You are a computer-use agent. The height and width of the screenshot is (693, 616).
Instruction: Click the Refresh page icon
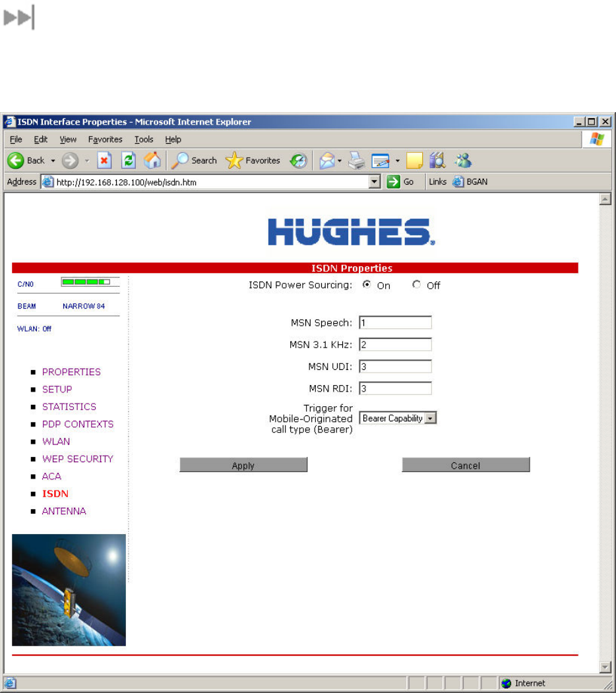pos(128,160)
